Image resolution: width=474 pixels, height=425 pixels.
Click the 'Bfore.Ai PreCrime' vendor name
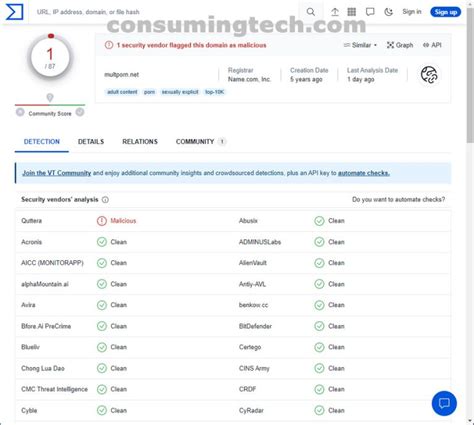pos(46,326)
